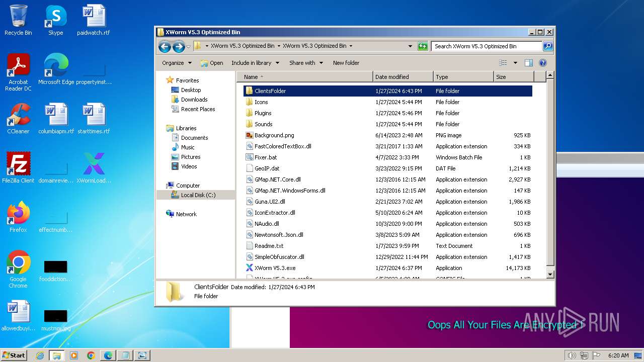Open the Start menu
Image resolution: width=644 pixels, height=362 pixels.
(14, 355)
